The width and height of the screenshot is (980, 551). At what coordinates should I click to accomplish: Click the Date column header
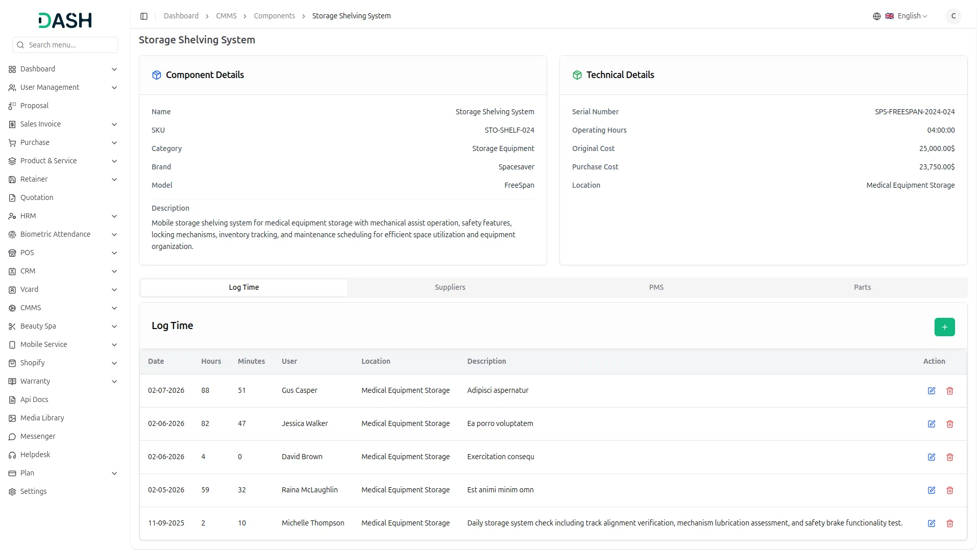point(156,361)
